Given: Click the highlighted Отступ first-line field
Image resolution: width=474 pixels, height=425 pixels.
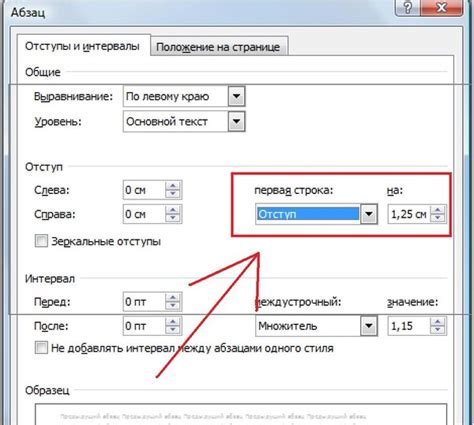Looking at the screenshot, I should tap(308, 214).
